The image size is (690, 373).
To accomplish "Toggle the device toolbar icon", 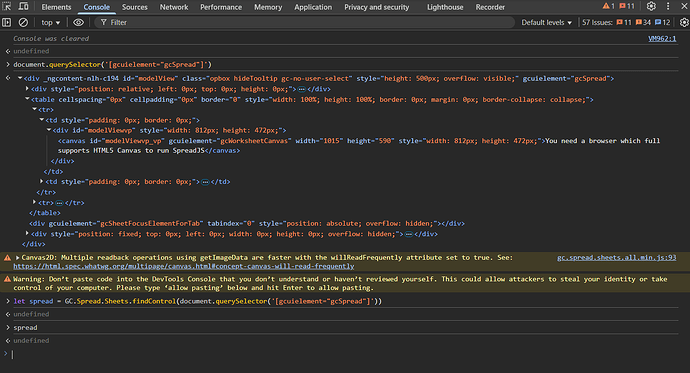I will point(23,7).
